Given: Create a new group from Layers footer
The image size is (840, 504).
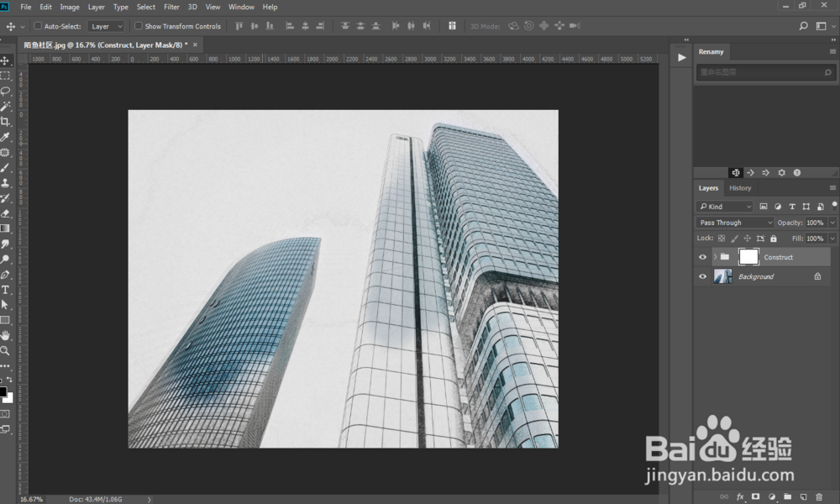Looking at the screenshot, I should click(x=787, y=496).
